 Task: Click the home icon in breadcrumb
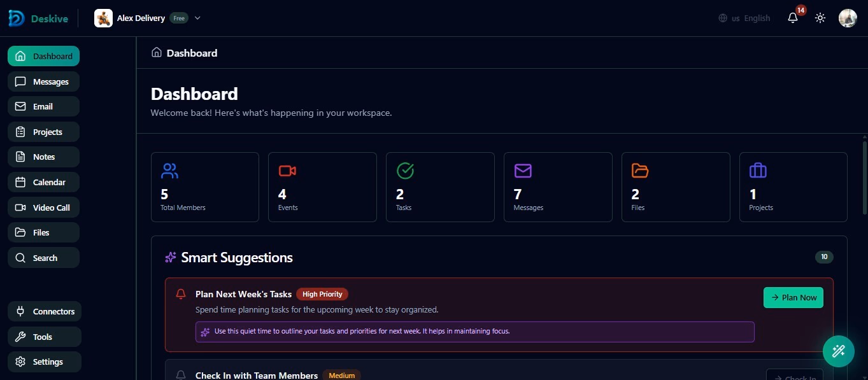156,53
